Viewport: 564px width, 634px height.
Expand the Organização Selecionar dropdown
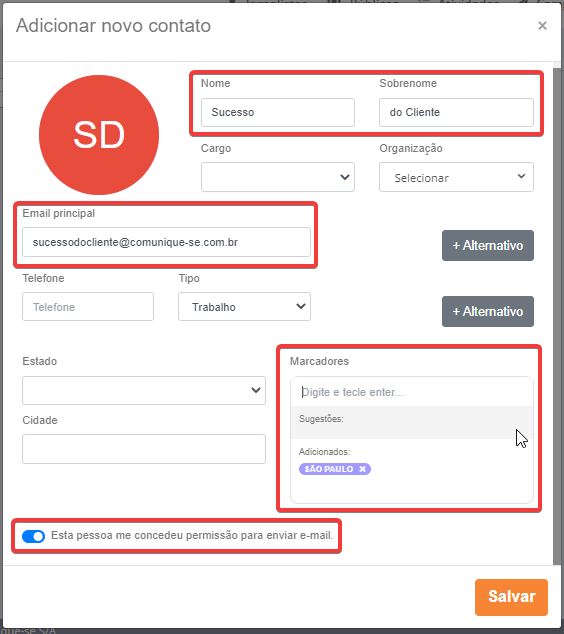pyautogui.click(x=456, y=177)
